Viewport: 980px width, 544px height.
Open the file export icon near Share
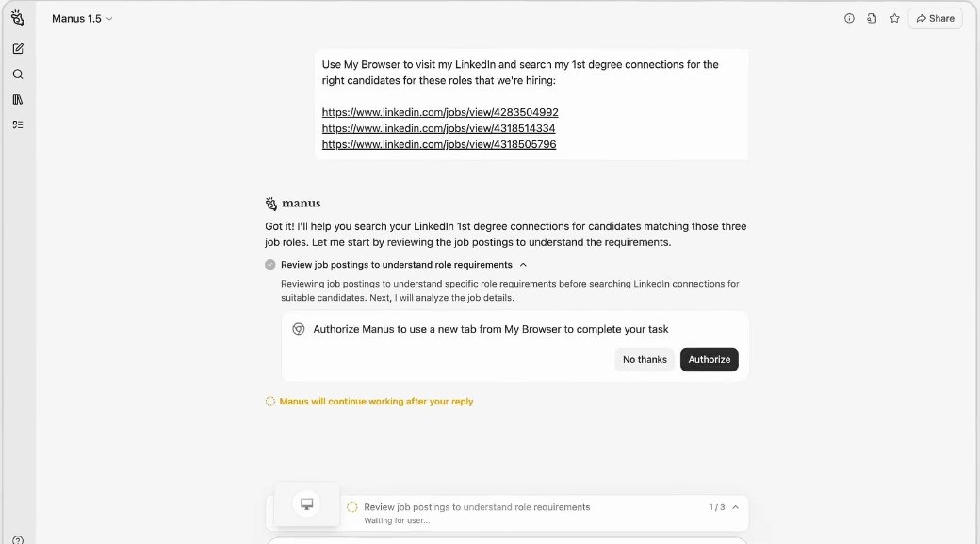click(x=872, y=17)
